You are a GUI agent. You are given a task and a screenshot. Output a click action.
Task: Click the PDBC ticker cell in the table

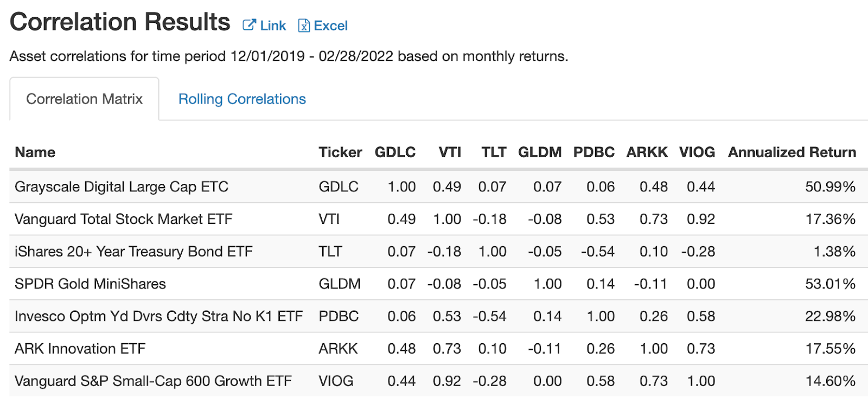pyautogui.click(x=339, y=316)
